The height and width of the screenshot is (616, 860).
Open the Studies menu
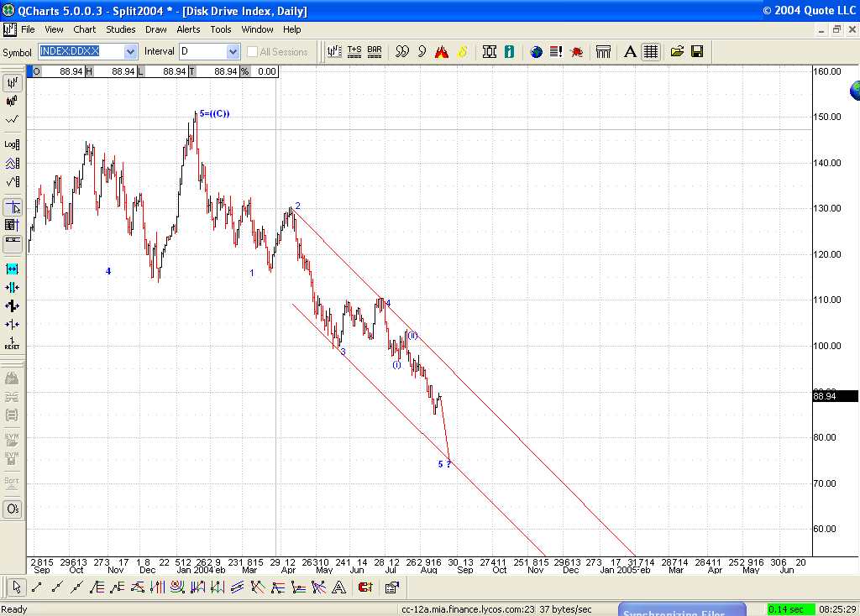click(121, 29)
